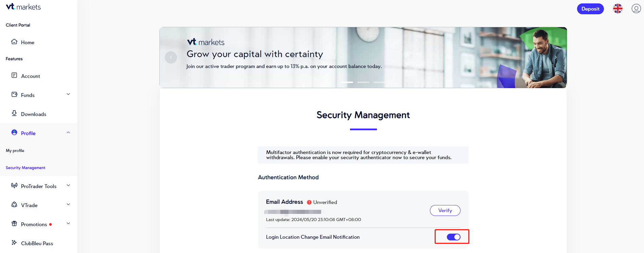Image resolution: width=644 pixels, height=253 pixels.
Task: Click the Deposit button
Action: click(x=590, y=9)
